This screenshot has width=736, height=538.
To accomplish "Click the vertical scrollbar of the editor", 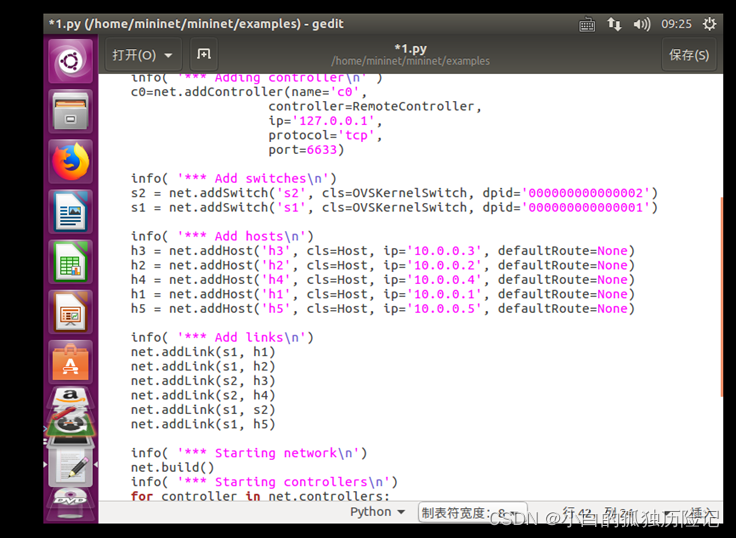I will [x=721, y=297].
